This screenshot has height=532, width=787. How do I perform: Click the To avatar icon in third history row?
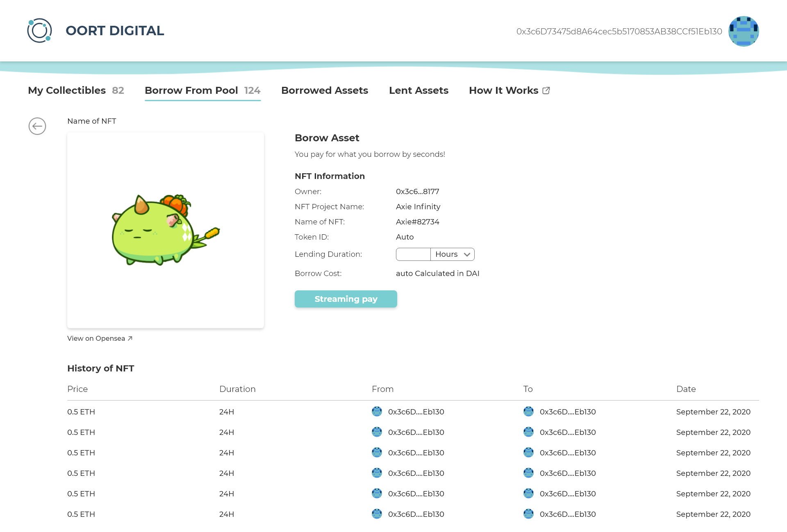(x=528, y=453)
